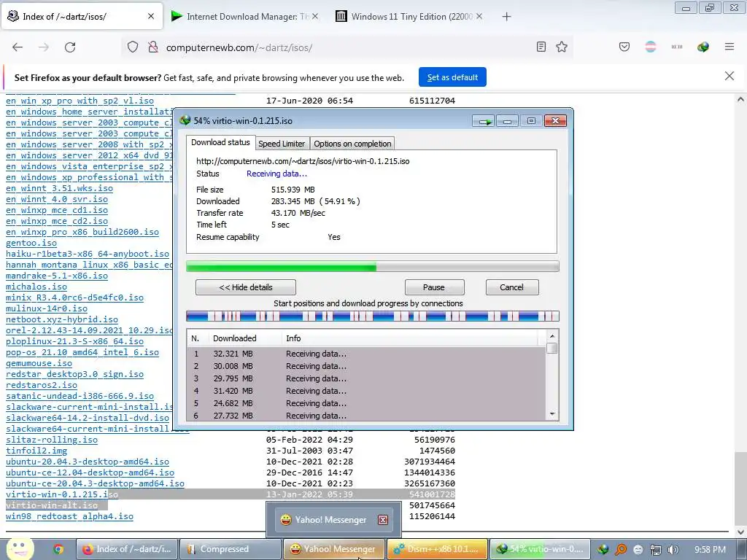
Task: Click the IDM dialog green arrow button
Action: (x=484, y=121)
